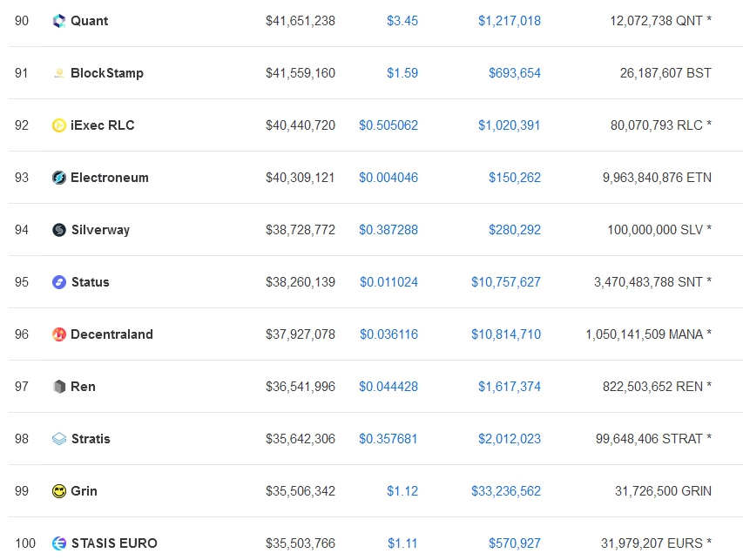Select Quant market cap $41,651,238

coord(301,21)
